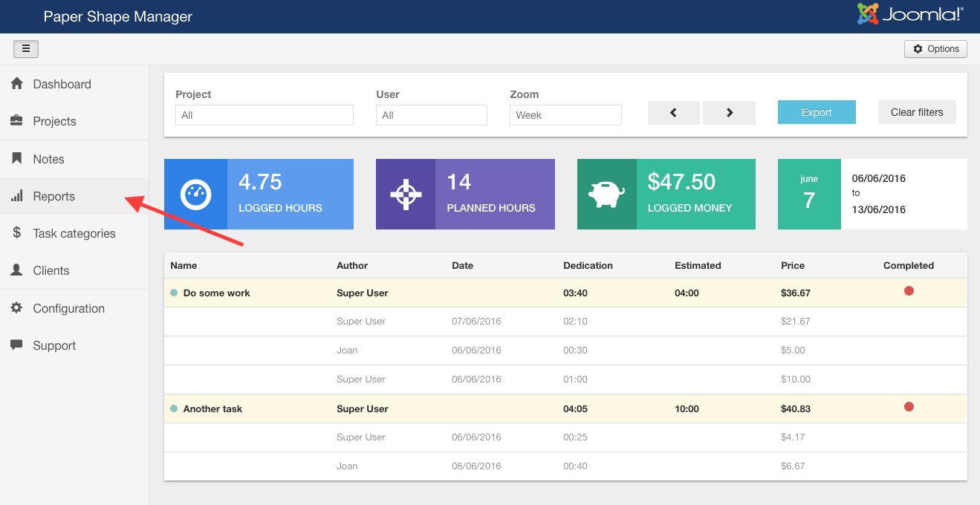
Task: Click the 14 planned hours card
Action: coord(465,194)
